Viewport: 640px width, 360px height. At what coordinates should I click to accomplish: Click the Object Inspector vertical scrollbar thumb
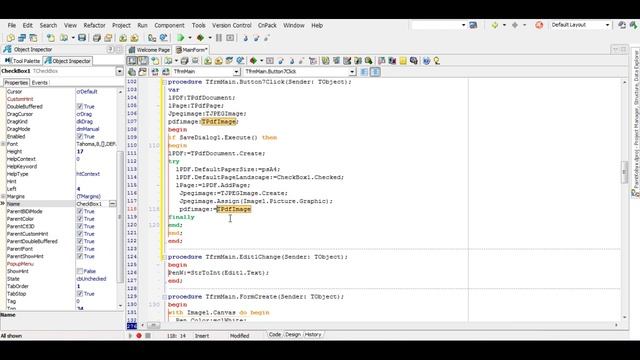pos(120,217)
